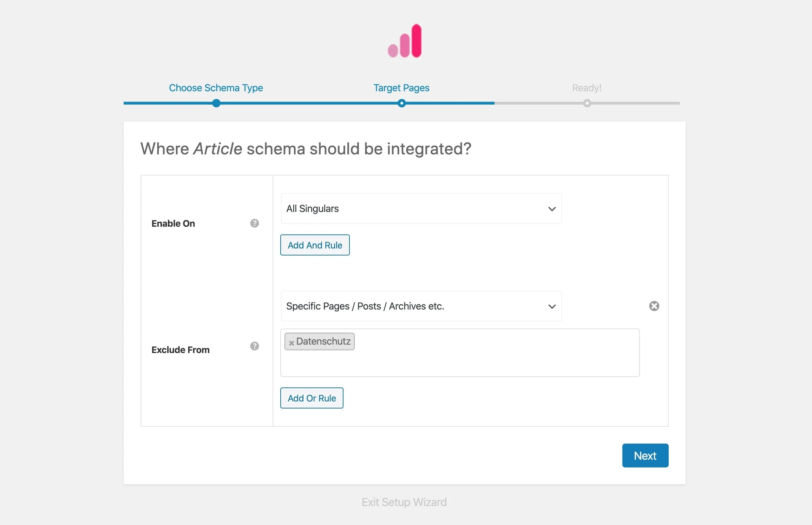Remove the exclusion rule with circled X icon
The height and width of the screenshot is (525, 812).
[x=654, y=306]
